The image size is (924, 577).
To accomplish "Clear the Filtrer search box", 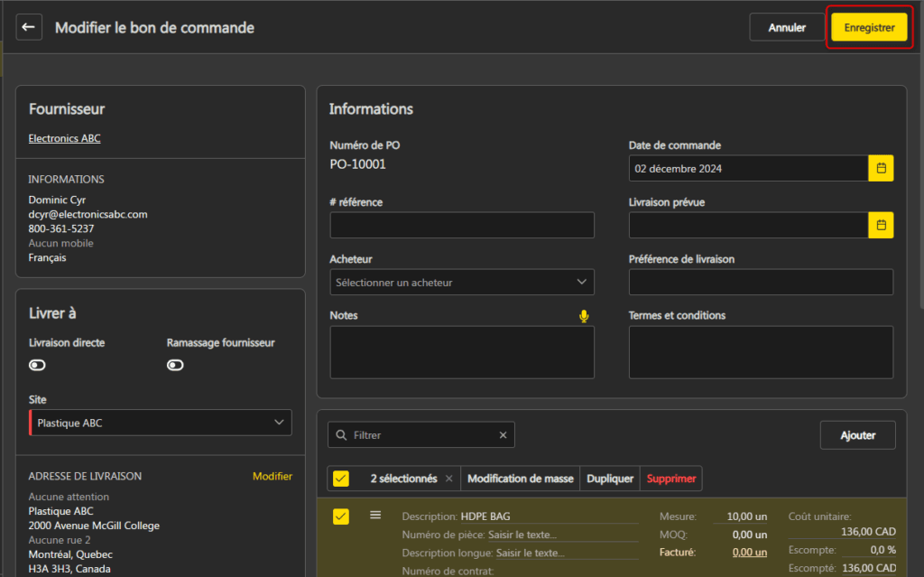I will click(503, 435).
